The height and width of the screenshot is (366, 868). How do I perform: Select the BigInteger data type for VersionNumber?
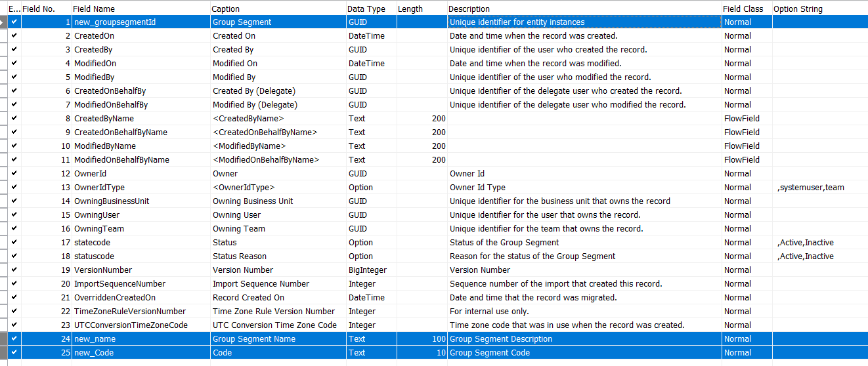[370, 270]
